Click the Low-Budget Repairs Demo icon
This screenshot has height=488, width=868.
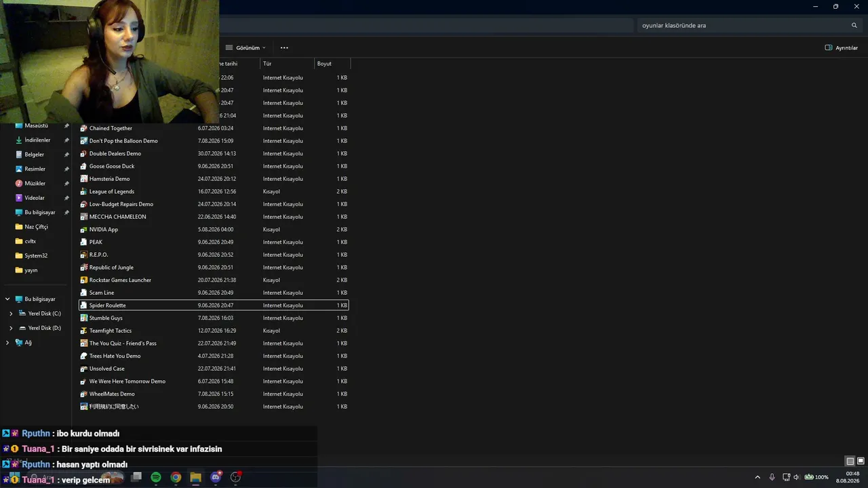[x=84, y=204]
